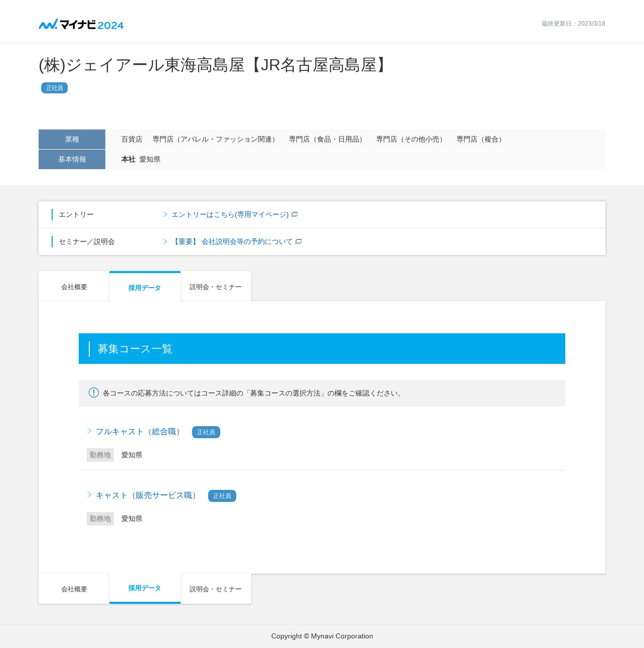Click external-link icon beside 会社説明会等の予約について
644x648 pixels.
click(298, 241)
